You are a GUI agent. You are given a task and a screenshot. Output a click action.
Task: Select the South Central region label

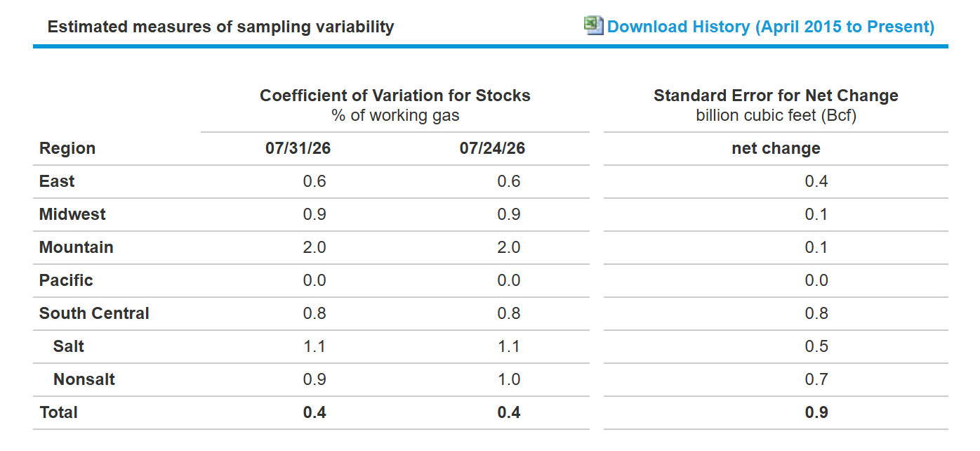[x=94, y=313]
